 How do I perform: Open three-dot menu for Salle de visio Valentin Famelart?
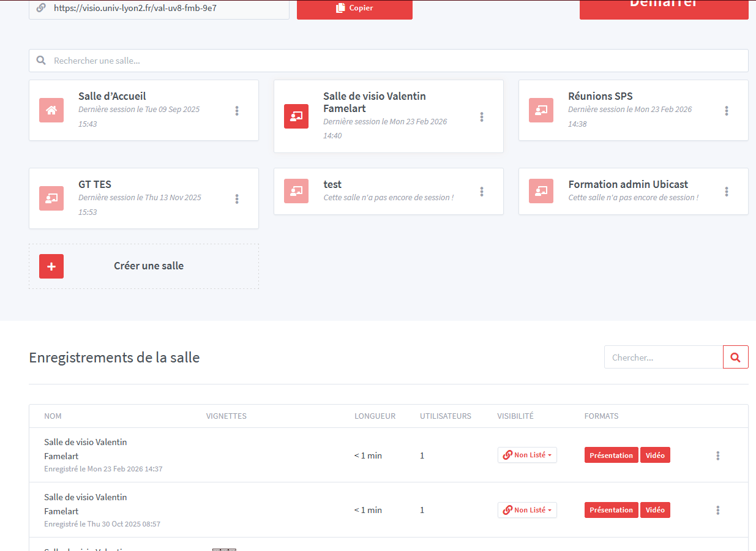pyautogui.click(x=482, y=116)
